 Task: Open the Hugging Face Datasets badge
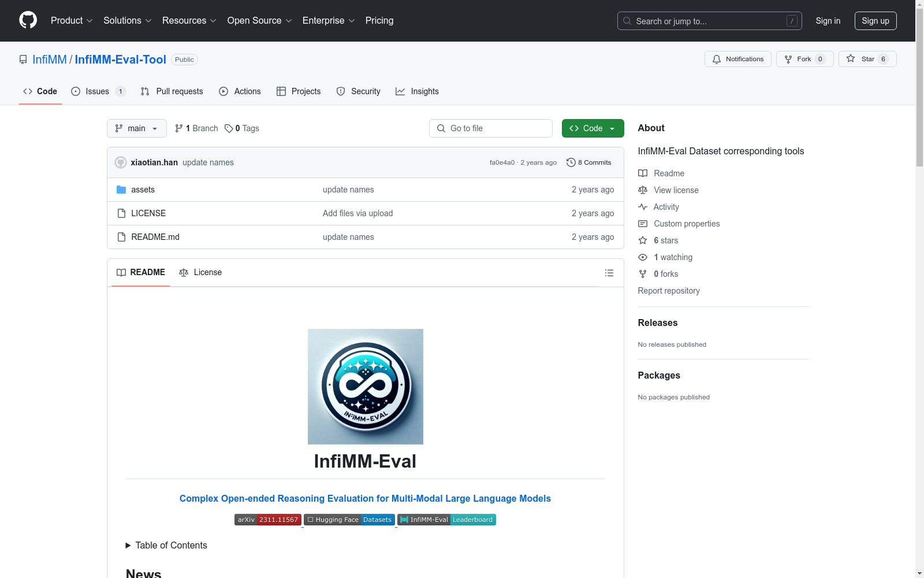point(349,520)
